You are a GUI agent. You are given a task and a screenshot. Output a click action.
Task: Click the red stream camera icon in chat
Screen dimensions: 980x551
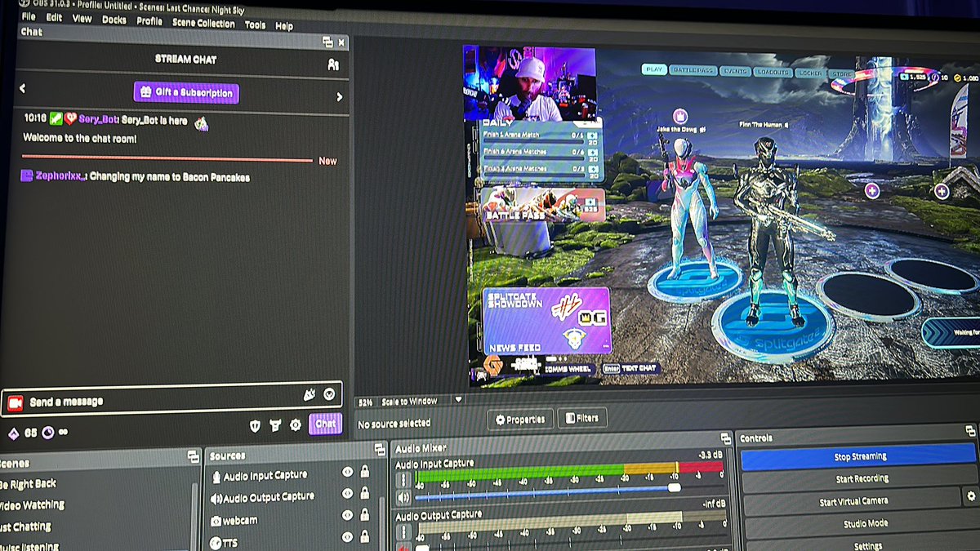(x=16, y=402)
